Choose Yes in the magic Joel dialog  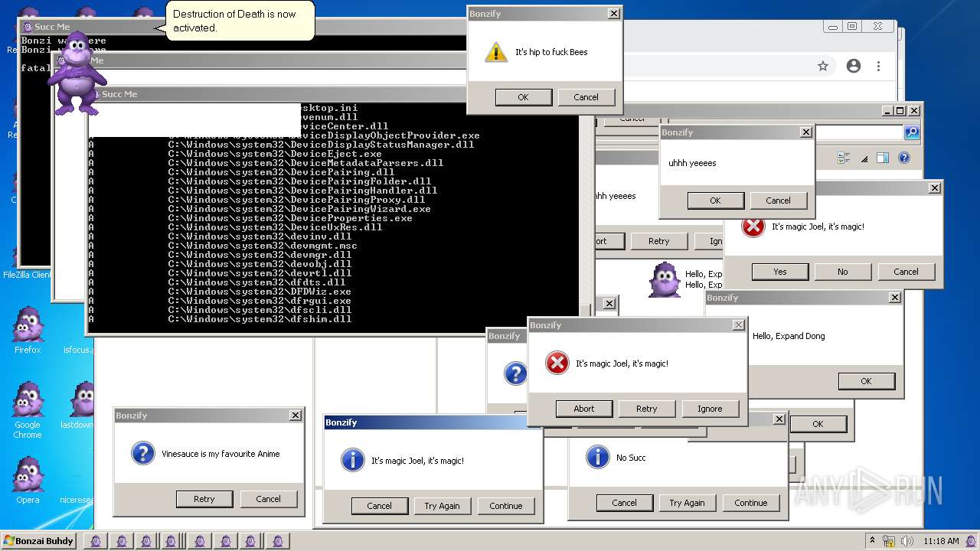click(x=780, y=272)
